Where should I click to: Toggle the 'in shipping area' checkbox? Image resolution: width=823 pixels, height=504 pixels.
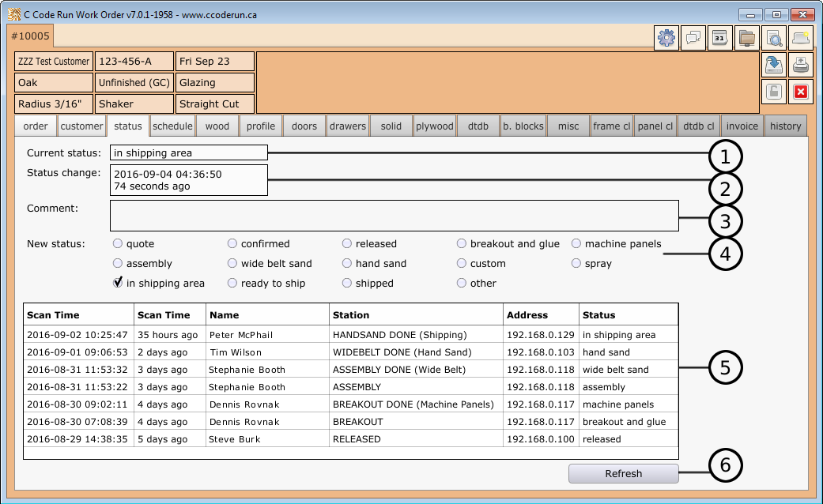118,283
